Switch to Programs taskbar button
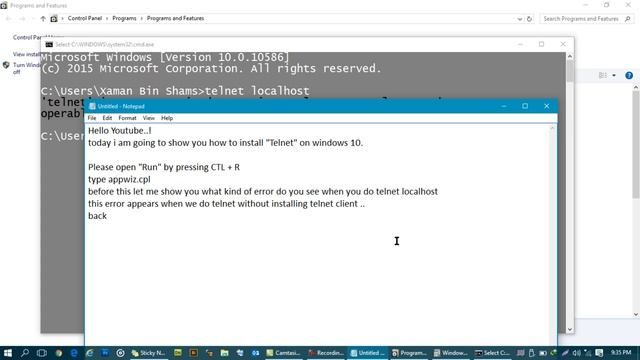 tap(409, 353)
